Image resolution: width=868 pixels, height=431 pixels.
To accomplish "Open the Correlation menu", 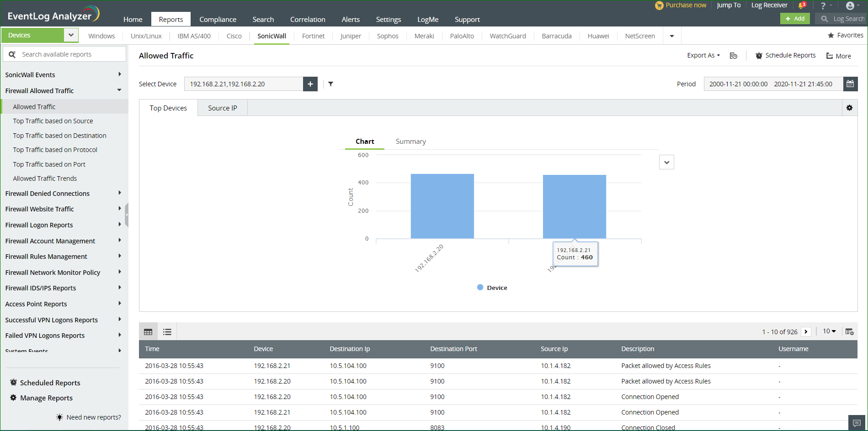I will pos(308,19).
